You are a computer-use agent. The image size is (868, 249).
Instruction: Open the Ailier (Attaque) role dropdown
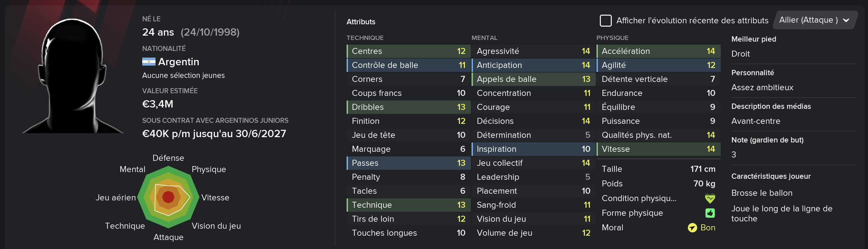815,20
